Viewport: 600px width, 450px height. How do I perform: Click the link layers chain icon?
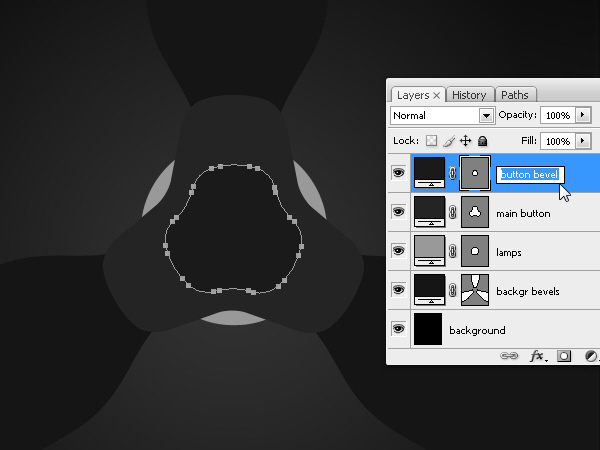click(509, 356)
